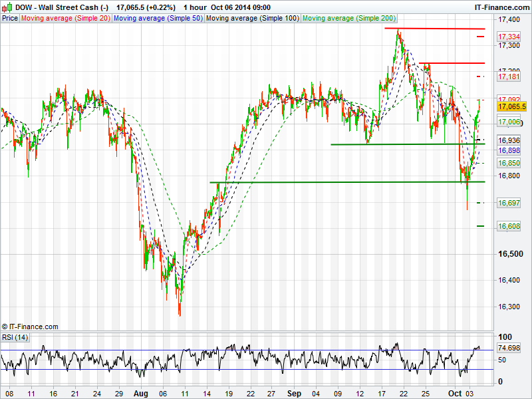The height and width of the screenshot is (399, 532).
Task: Click the DOW - Wall Street Cash title
Action: [x=62, y=7]
